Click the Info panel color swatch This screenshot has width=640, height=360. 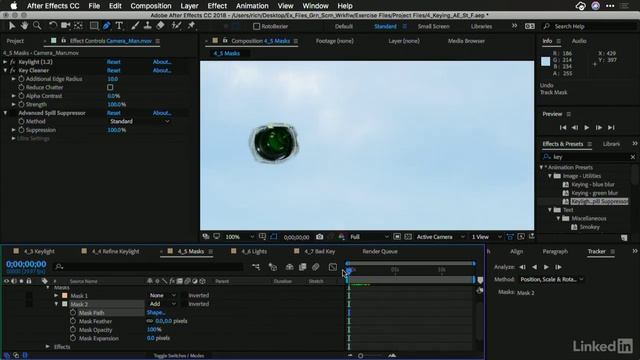(x=545, y=62)
